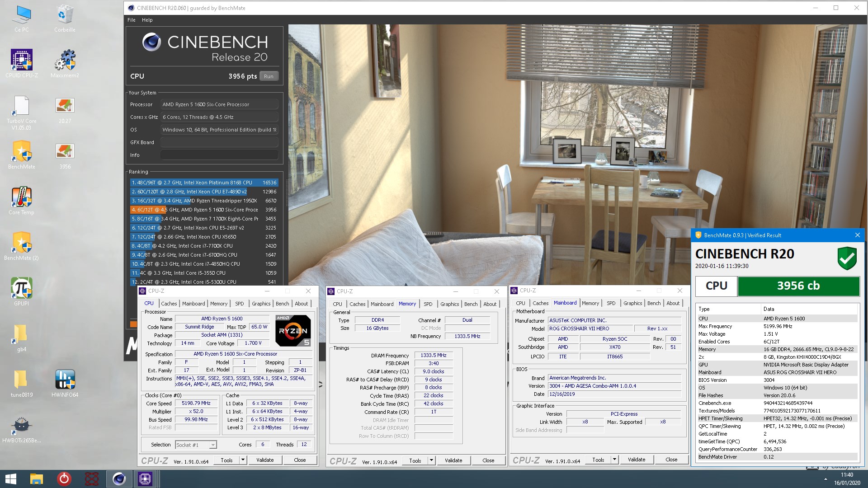
Task: Select Memory tab in right CPU-Z window
Action: pyautogui.click(x=590, y=303)
